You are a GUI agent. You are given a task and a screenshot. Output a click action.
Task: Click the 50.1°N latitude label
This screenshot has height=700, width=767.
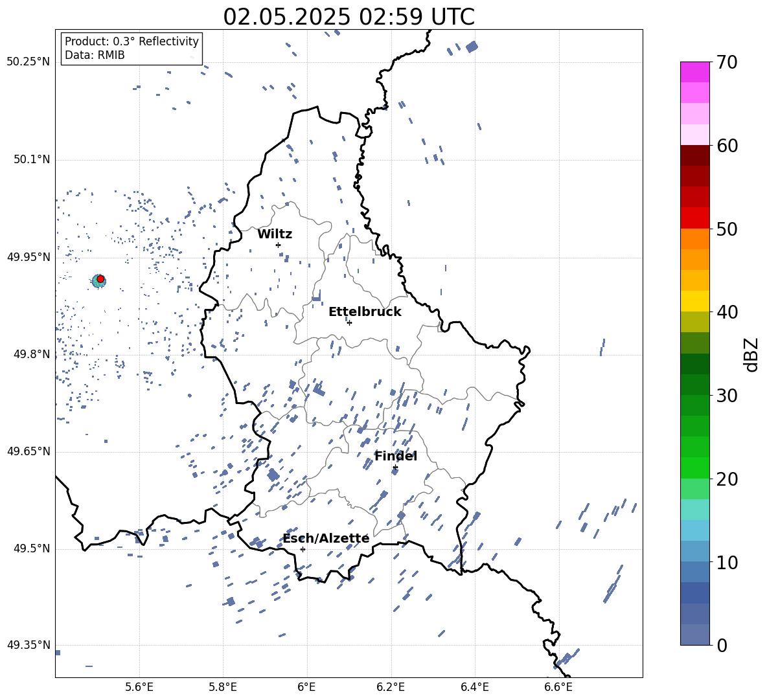32,160
